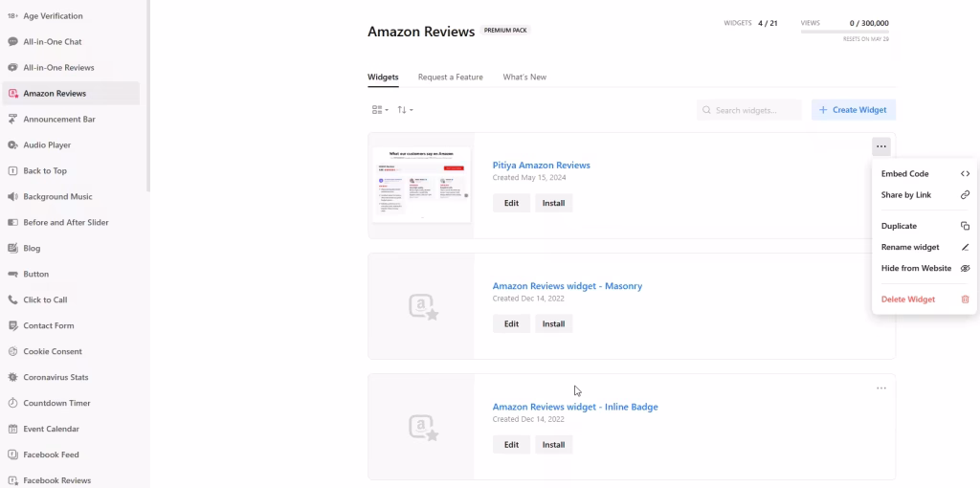Choose Embed Code from the context menu
This screenshot has height=488, width=980.
coord(925,174)
